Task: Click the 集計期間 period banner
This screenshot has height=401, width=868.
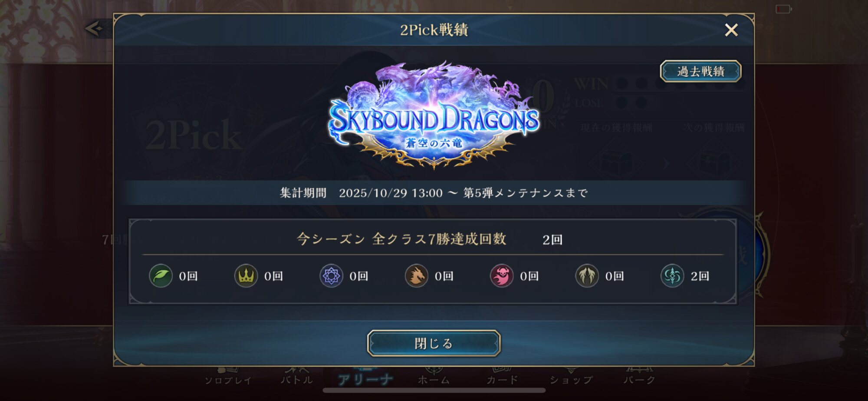Action: [434, 193]
